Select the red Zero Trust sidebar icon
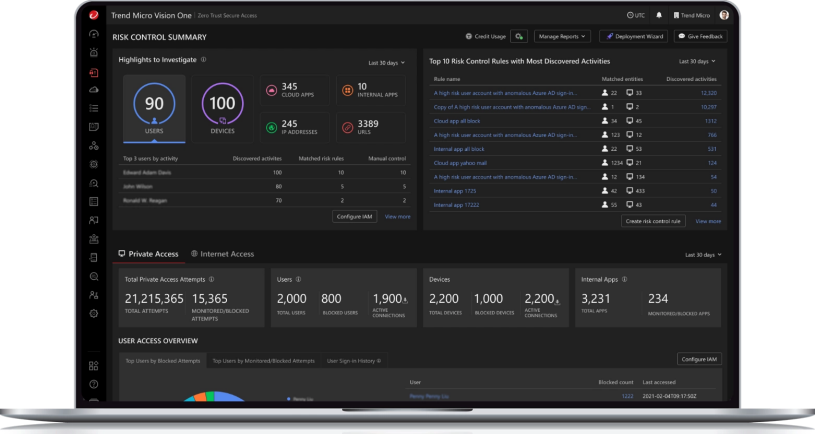This screenshot has height=434, width=816. click(x=94, y=72)
